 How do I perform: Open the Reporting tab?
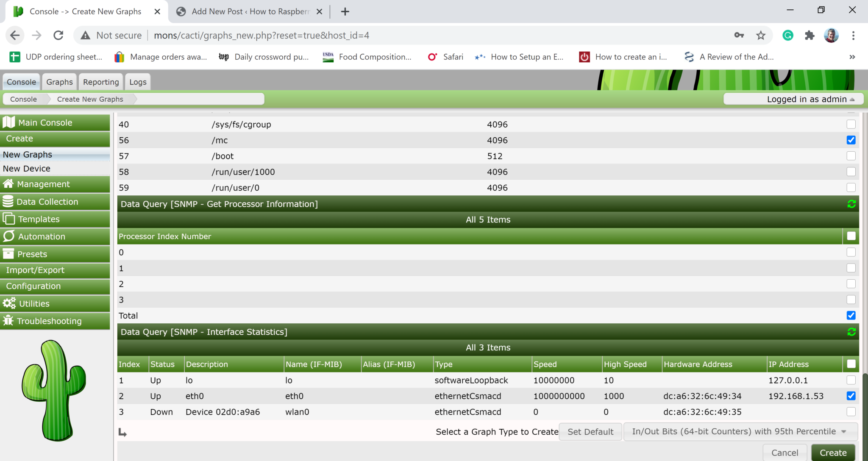100,81
